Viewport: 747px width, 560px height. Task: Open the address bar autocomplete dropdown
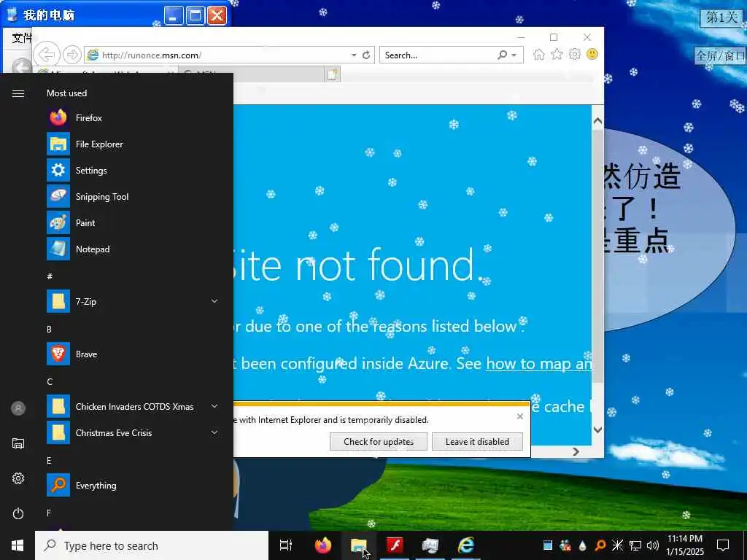[354, 55]
